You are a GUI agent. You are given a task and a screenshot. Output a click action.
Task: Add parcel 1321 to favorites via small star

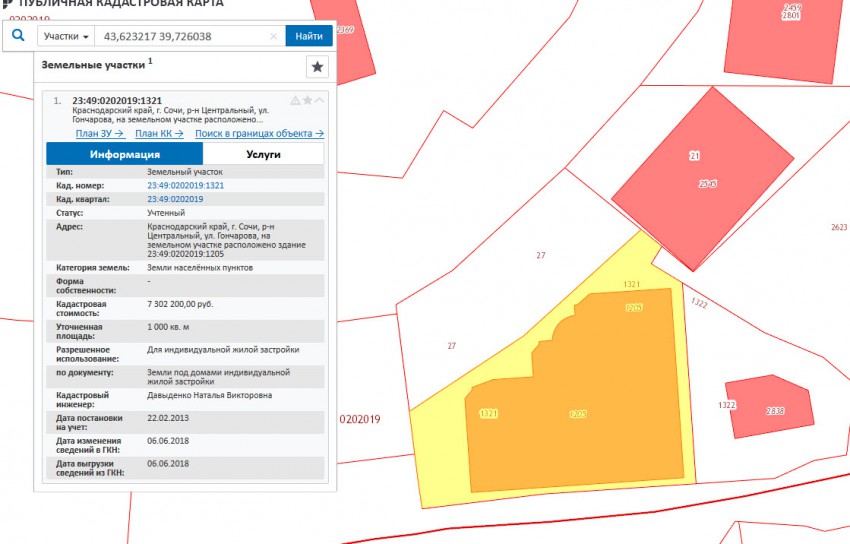[308, 100]
